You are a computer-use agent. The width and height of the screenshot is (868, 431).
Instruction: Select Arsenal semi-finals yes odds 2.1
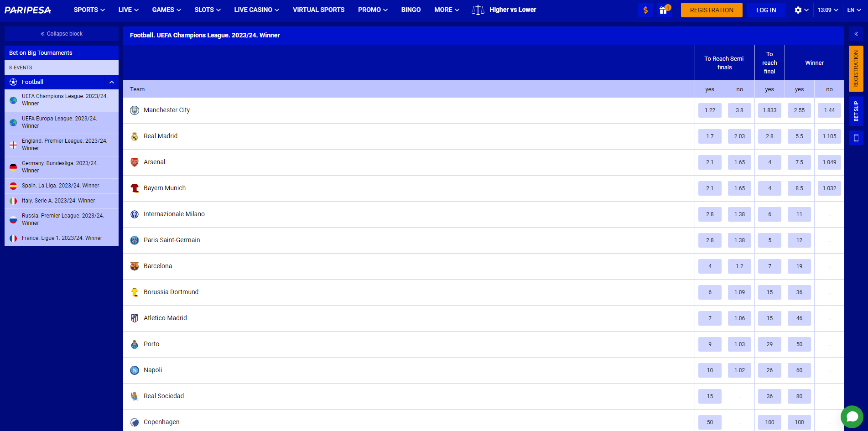click(710, 162)
